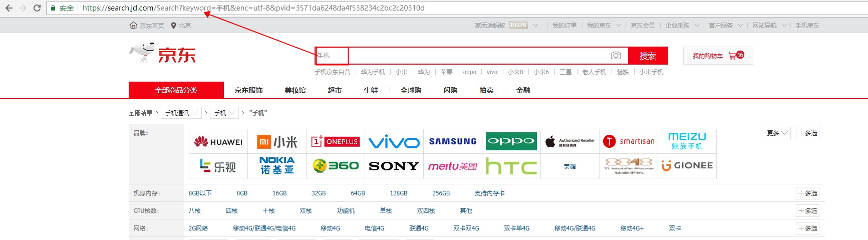The image size is (868, 240).
Task: Filter by 64GB storage
Action: coord(358,193)
